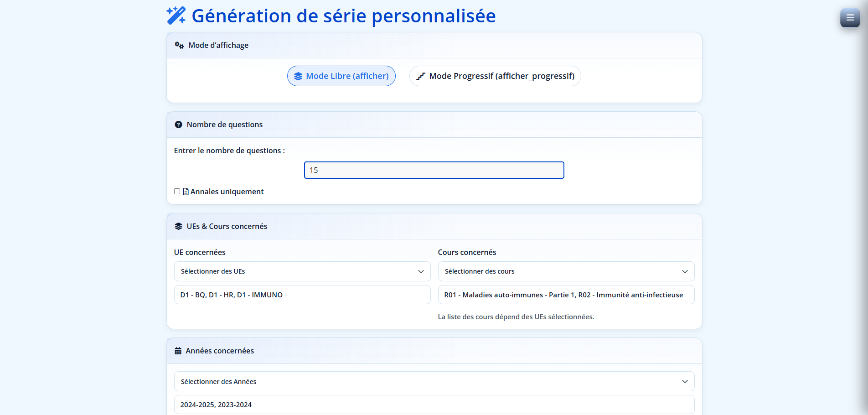The height and width of the screenshot is (415, 868).
Task: Click the question count field containing 15
Action: 434,170
